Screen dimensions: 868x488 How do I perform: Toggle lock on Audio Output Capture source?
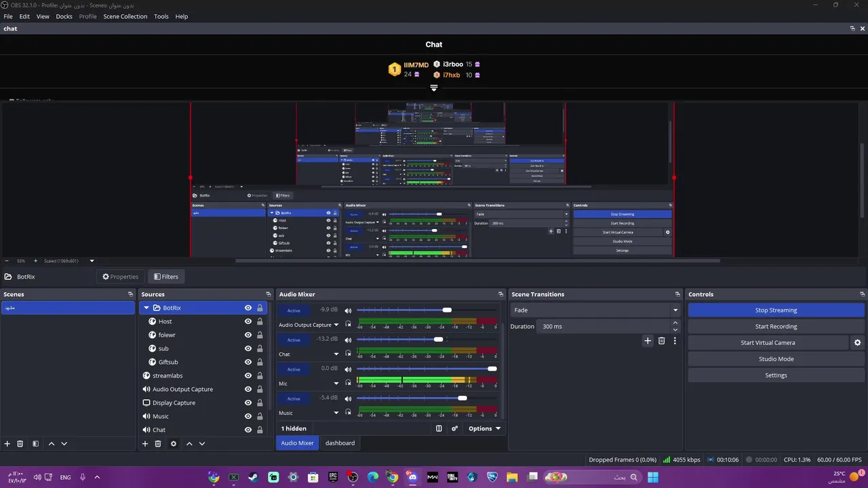tap(260, 389)
